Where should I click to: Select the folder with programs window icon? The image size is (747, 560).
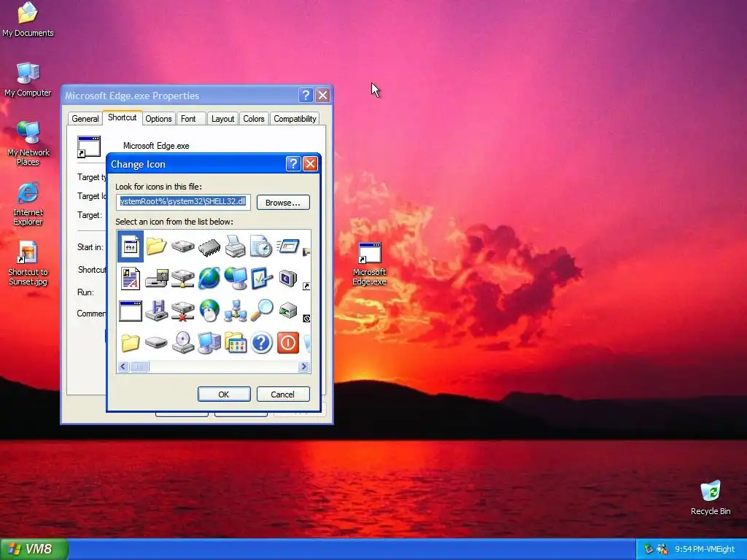point(236,343)
